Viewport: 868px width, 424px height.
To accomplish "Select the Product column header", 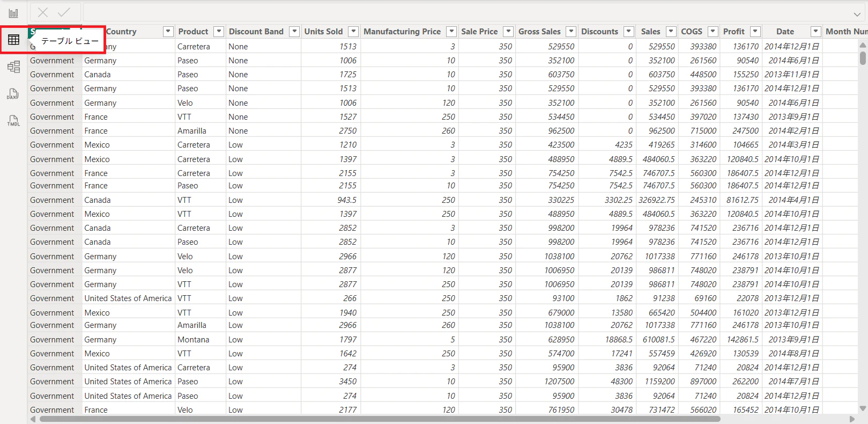I will coord(193,32).
